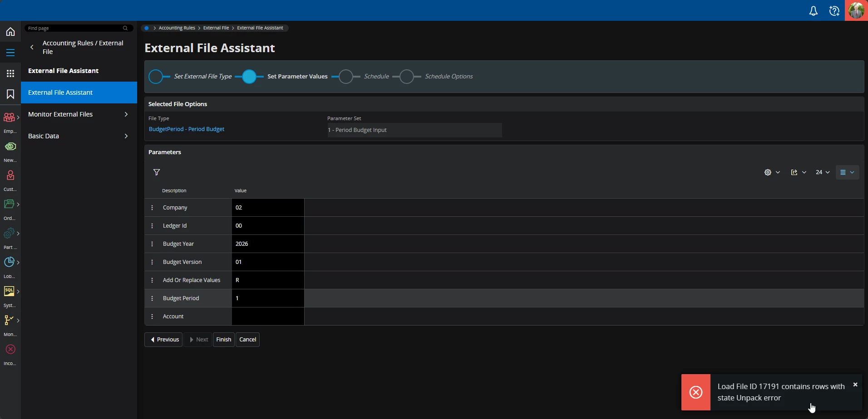Screen dimensions: 868x419
Task: Open the apps grid icon
Action: point(10,73)
